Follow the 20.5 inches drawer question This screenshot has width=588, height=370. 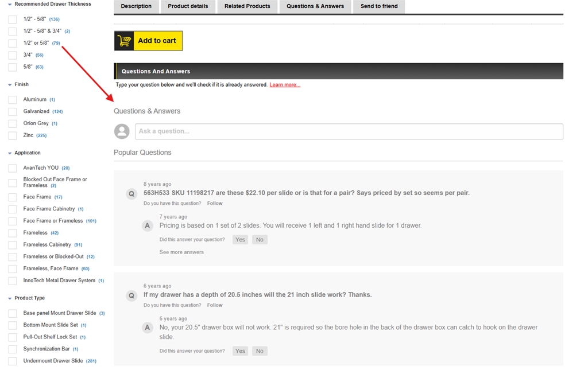pos(215,305)
